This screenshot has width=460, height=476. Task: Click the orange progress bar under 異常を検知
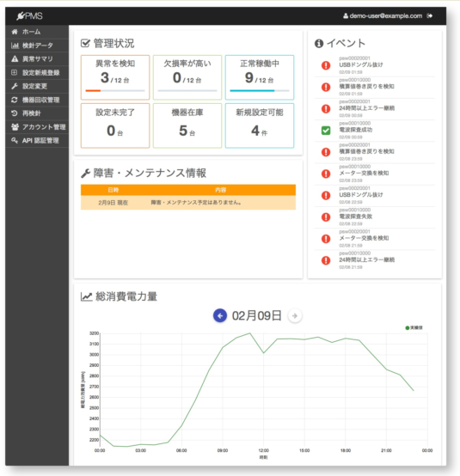pos(115,90)
